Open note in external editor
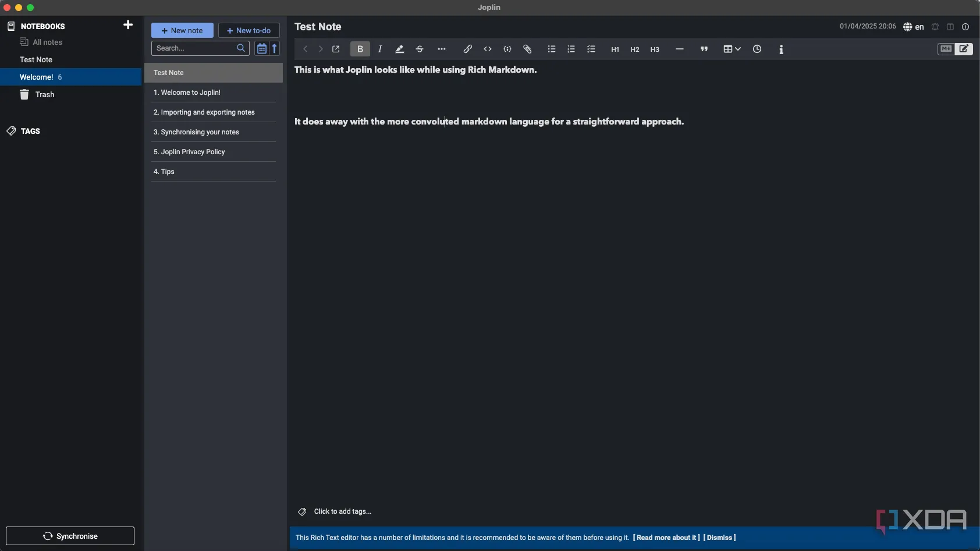The height and width of the screenshot is (551, 980). 336,49
